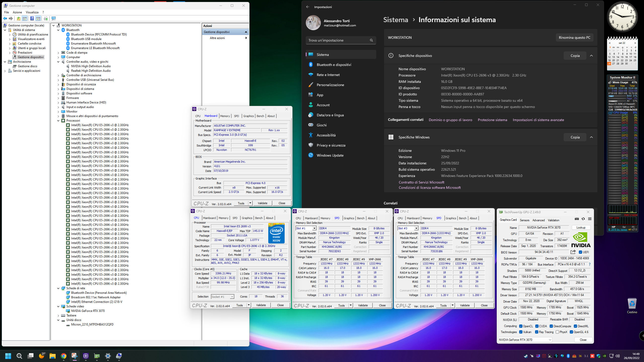
Task: Open Chrome from the taskbar
Action: pyautogui.click(x=64, y=356)
